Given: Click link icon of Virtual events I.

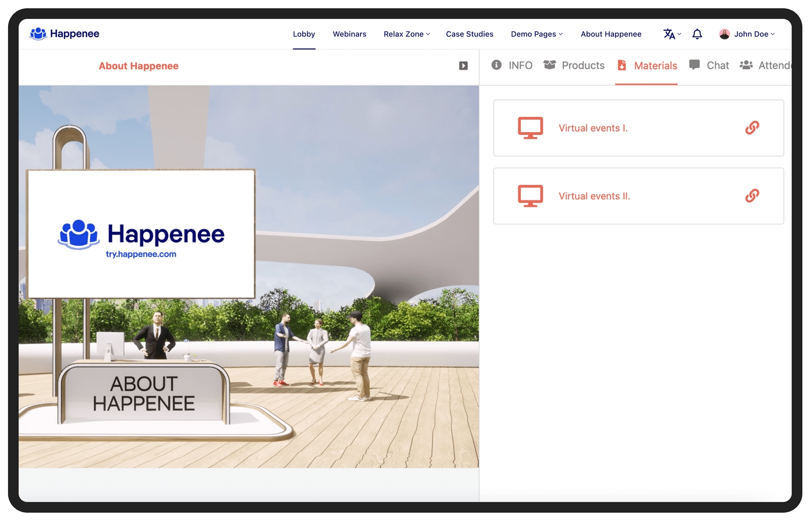Looking at the screenshot, I should pos(752,128).
